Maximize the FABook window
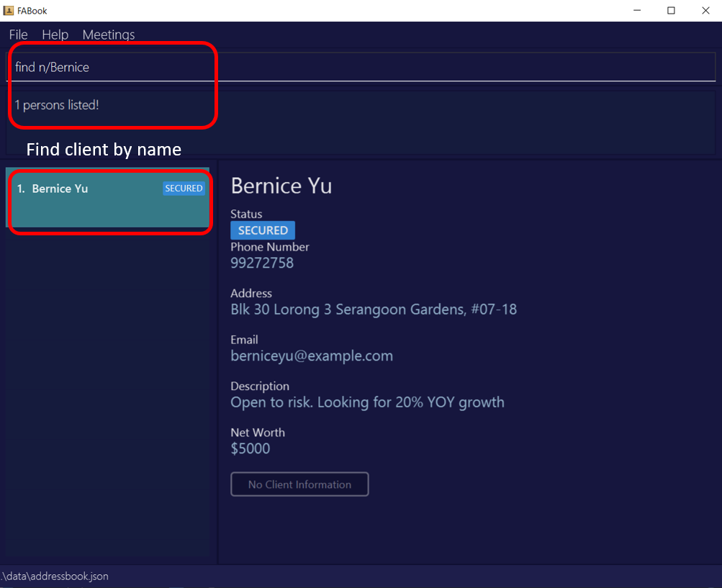Screen dimensions: 722x588 coord(672,10)
